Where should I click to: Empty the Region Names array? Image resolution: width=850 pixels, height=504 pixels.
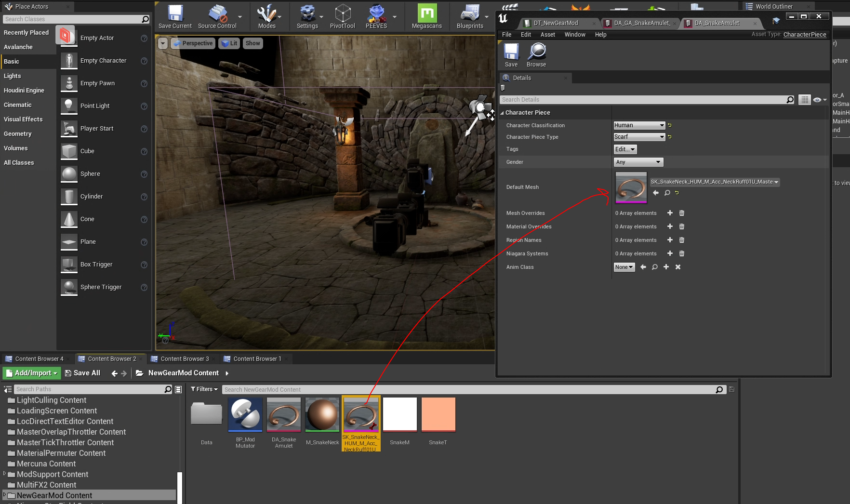(x=682, y=240)
